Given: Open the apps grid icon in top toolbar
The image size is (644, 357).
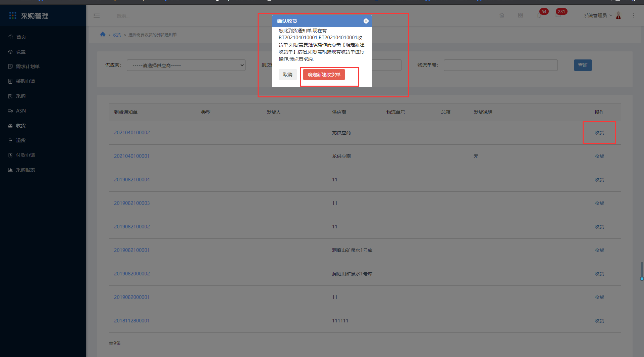Looking at the screenshot, I should 521,15.
